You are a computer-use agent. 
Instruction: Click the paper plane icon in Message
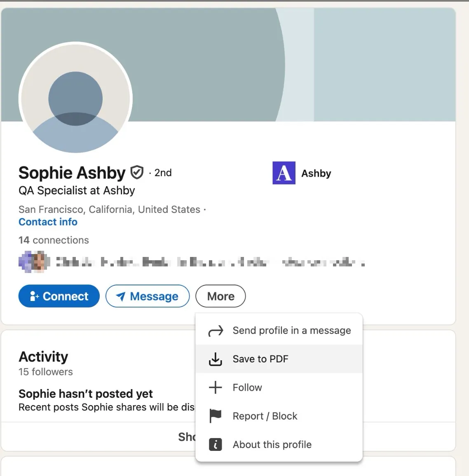click(x=121, y=296)
